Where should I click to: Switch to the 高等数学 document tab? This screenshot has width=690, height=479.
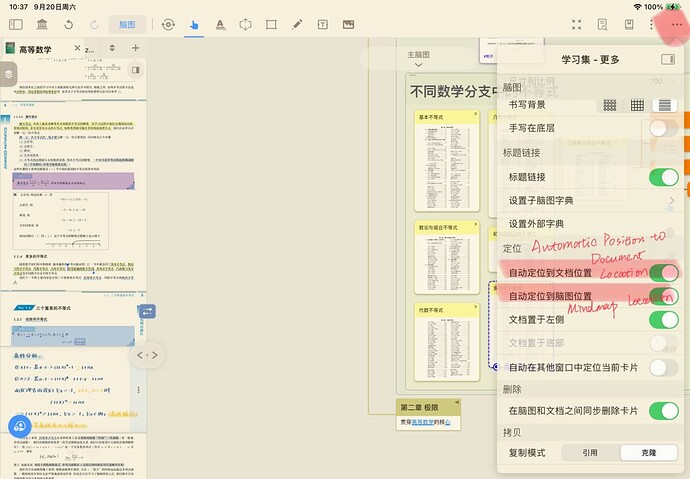(x=35, y=49)
